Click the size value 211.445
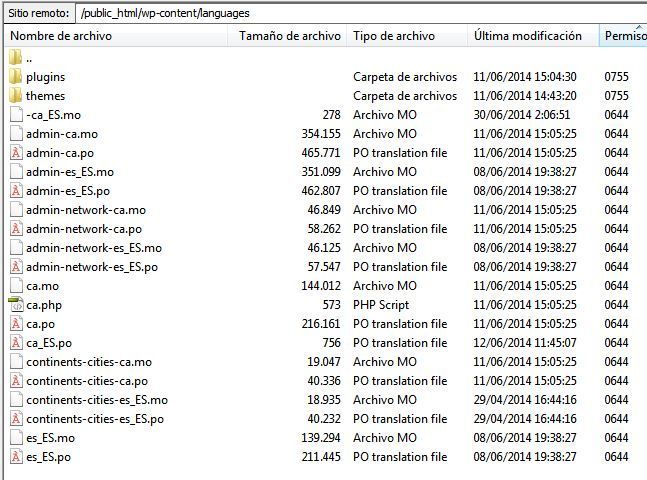This screenshot has width=647, height=480. point(321,456)
